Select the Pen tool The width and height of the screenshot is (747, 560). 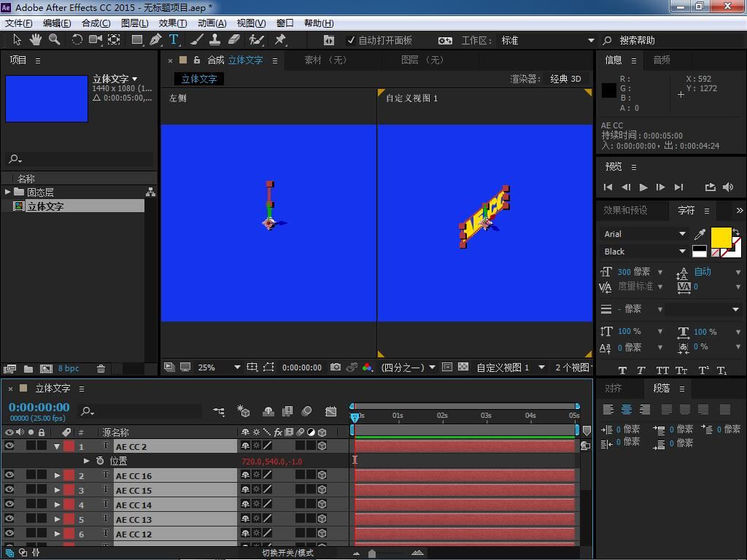point(155,40)
